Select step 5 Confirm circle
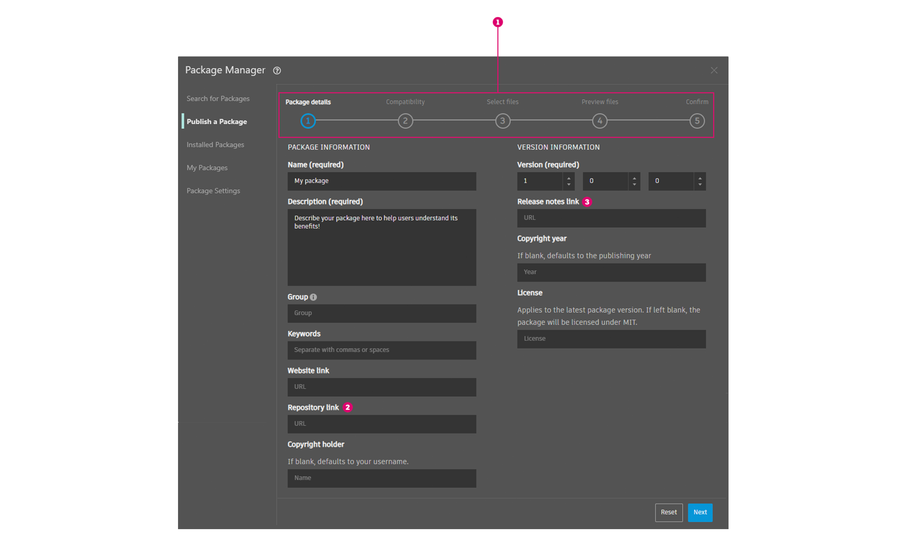This screenshot has height=560, width=924. click(x=697, y=121)
